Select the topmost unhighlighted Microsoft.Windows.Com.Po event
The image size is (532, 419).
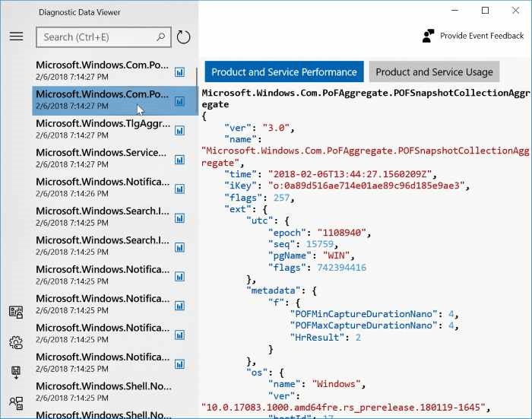[102, 70]
